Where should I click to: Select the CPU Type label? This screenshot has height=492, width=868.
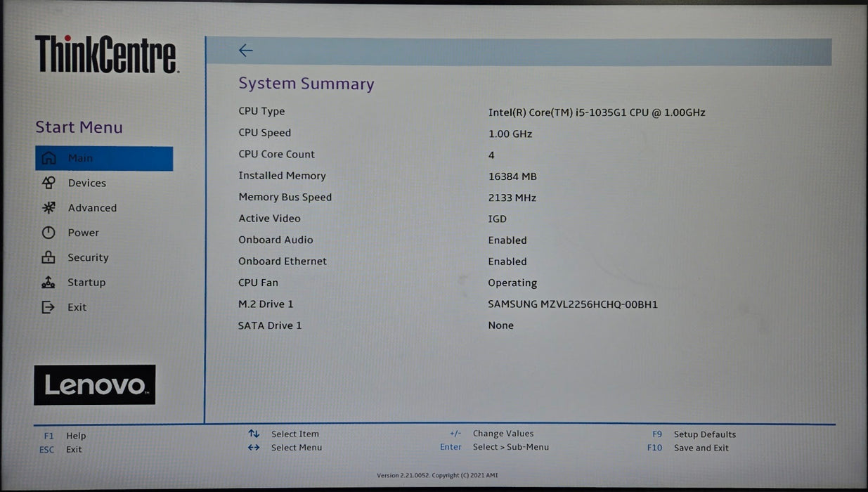click(261, 111)
